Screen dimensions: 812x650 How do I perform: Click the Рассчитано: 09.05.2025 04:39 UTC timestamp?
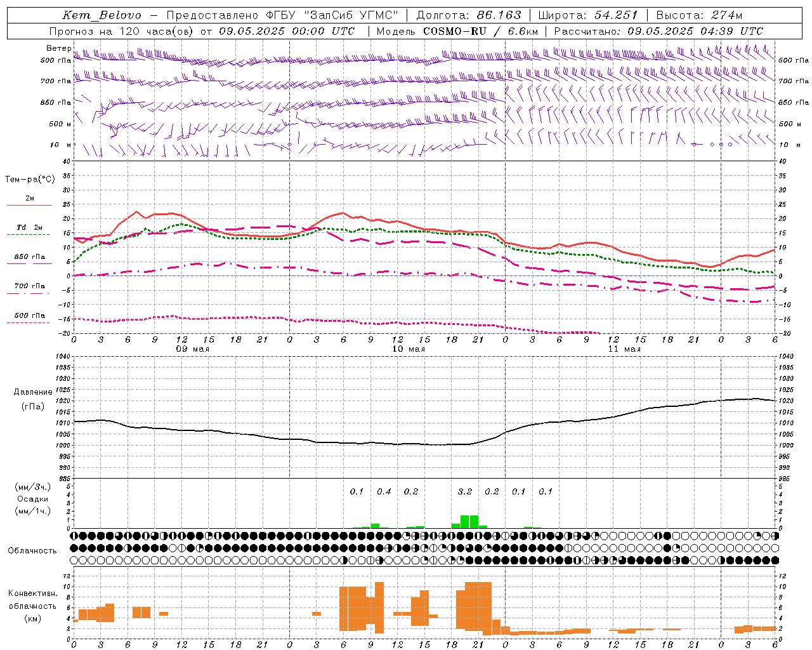point(658,31)
